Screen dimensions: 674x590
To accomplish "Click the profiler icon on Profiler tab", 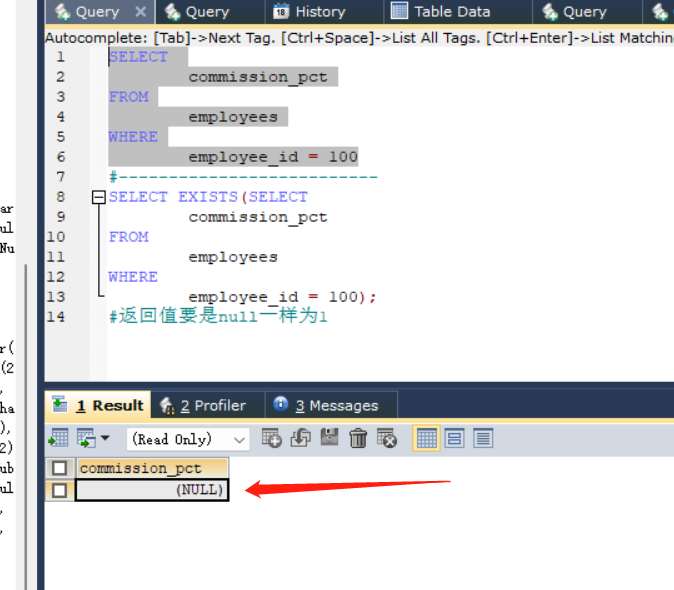I will 167,405.
